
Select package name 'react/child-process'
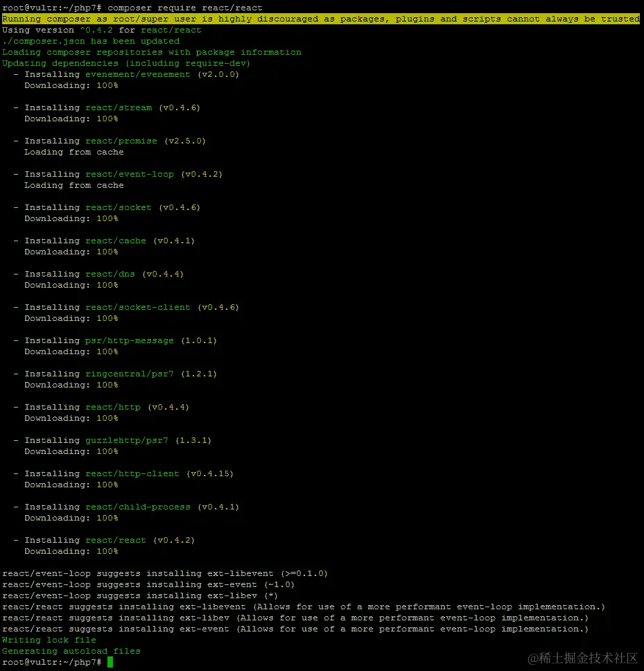(138, 507)
